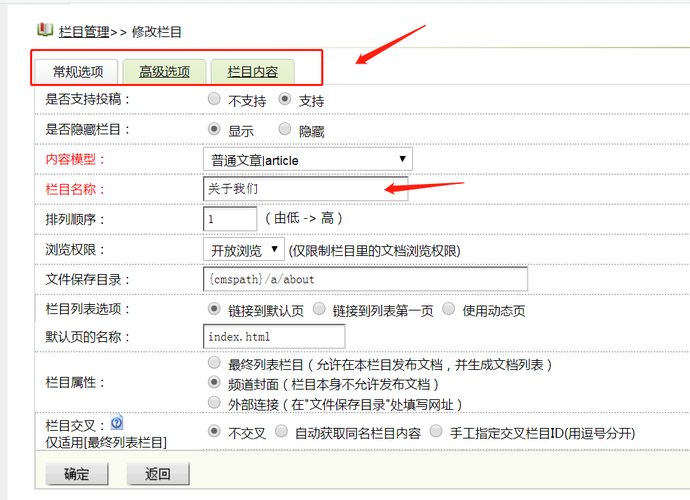This screenshot has height=500, width=690.
Task: Click the 文件保存目录 path field
Action: pos(365,279)
